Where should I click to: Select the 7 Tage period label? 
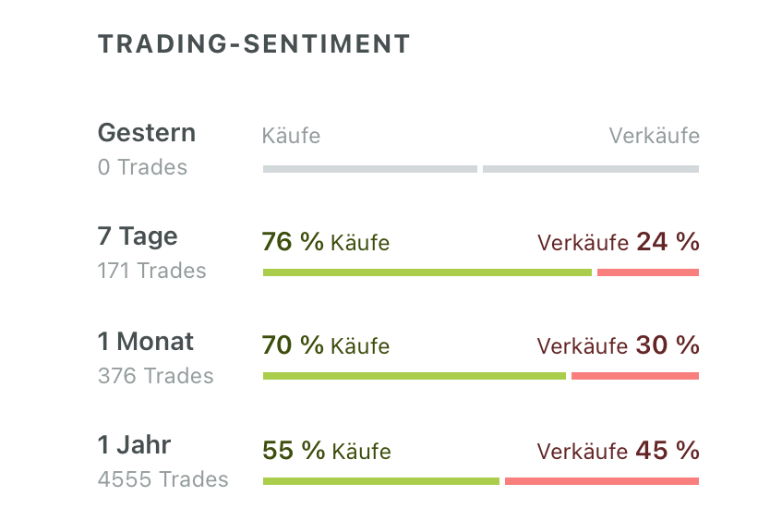[x=138, y=236]
